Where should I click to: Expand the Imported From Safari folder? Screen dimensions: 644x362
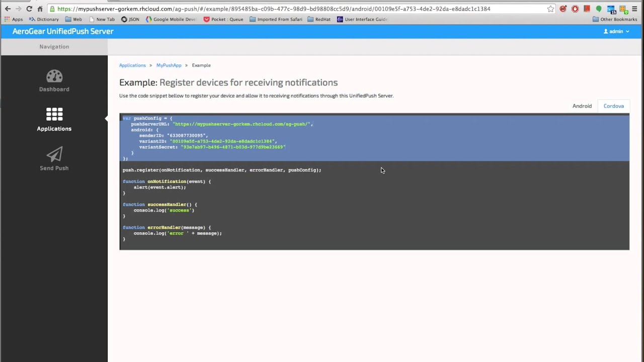point(276,19)
